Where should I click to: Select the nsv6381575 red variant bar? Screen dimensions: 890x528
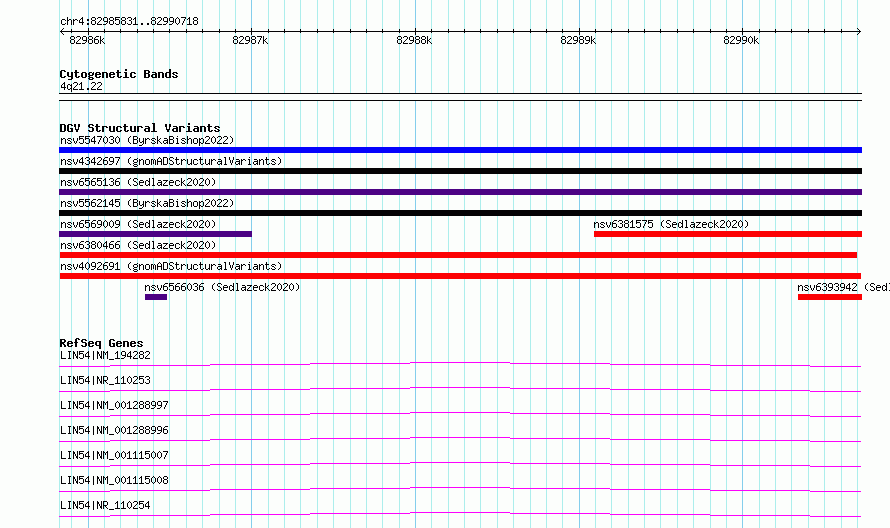pyautogui.click(x=728, y=234)
